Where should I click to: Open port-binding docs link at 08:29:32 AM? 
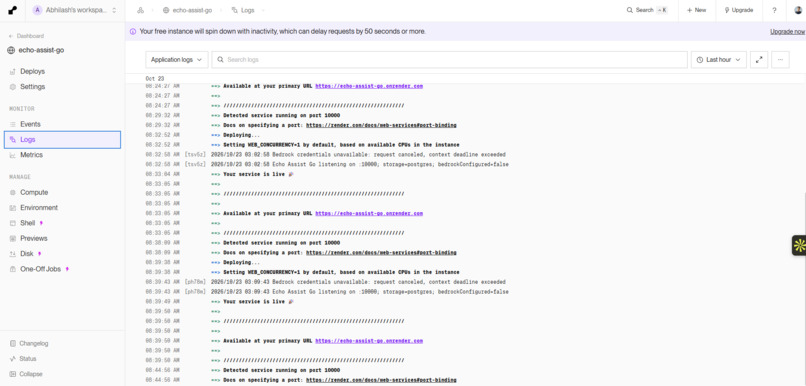tap(381, 125)
